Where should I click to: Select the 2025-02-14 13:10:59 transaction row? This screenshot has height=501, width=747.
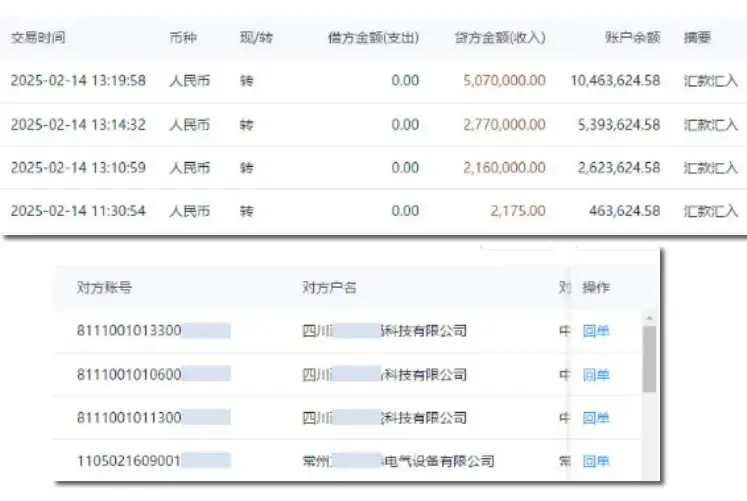(374, 168)
